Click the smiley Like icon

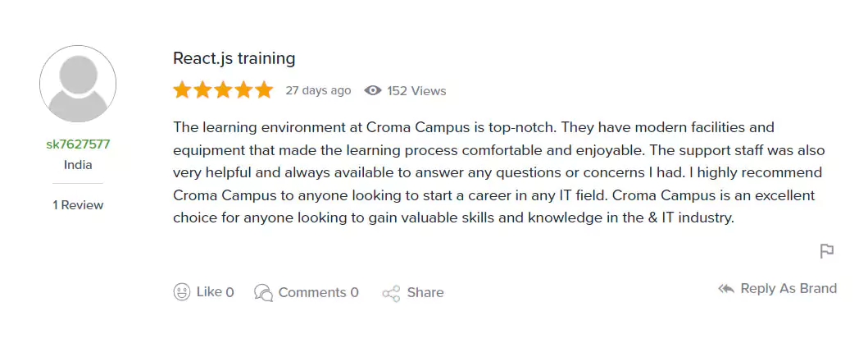click(x=182, y=292)
